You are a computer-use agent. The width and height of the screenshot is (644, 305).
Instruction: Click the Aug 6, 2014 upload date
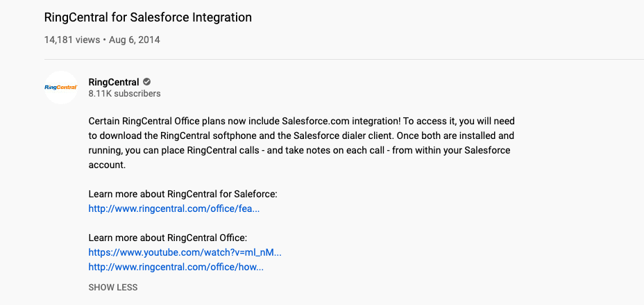135,40
